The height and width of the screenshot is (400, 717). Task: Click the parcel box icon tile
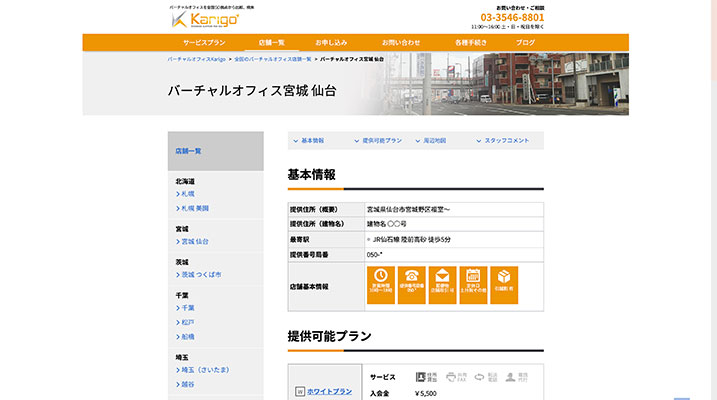tap(504, 285)
